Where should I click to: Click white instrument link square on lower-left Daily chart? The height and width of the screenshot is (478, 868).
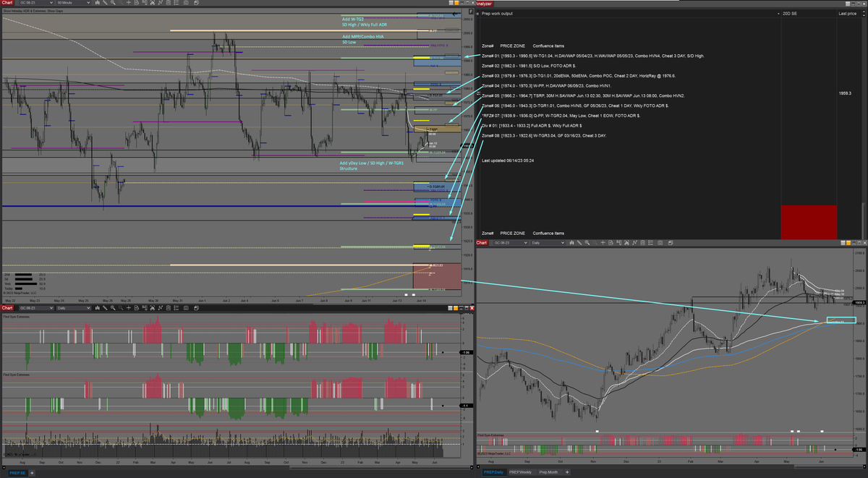click(451, 308)
